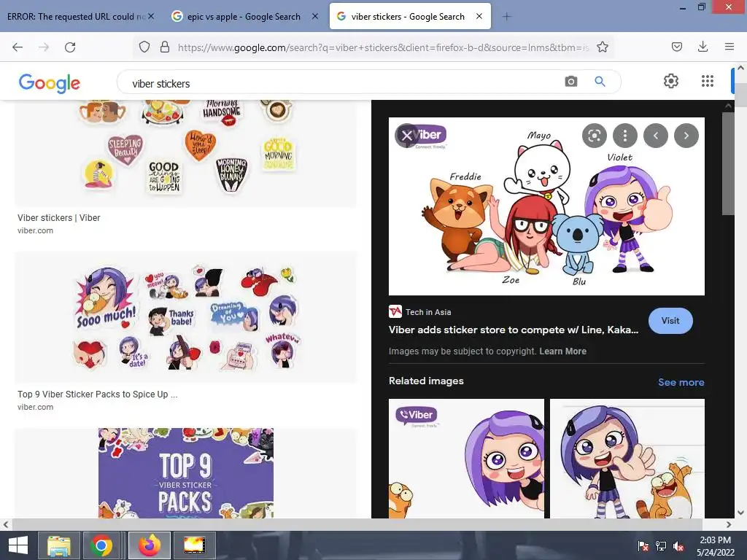
Task: Launch Google Chrome from the taskbar
Action: 101,545
